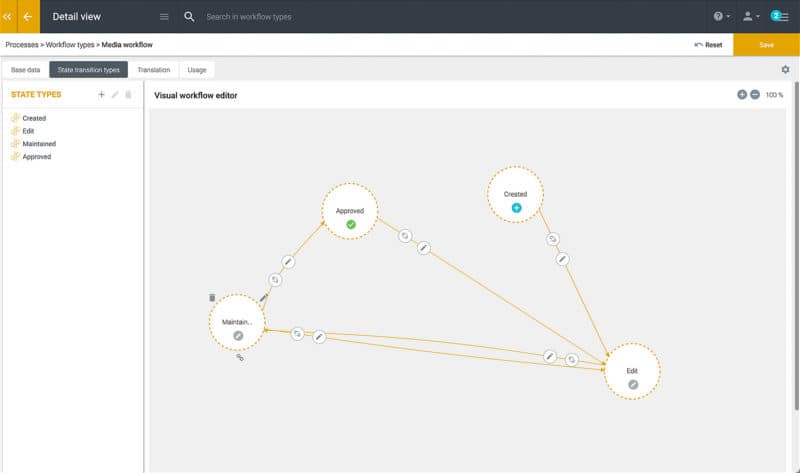Reverse transition from Created to Edit
Screen dimensions: 800x473
pyautogui.click(x=553, y=239)
